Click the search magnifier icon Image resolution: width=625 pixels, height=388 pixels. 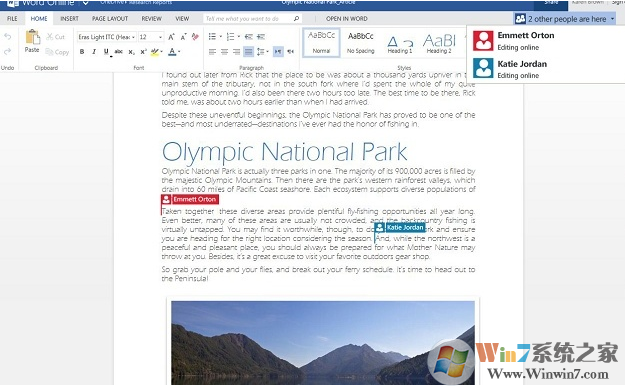296,19
